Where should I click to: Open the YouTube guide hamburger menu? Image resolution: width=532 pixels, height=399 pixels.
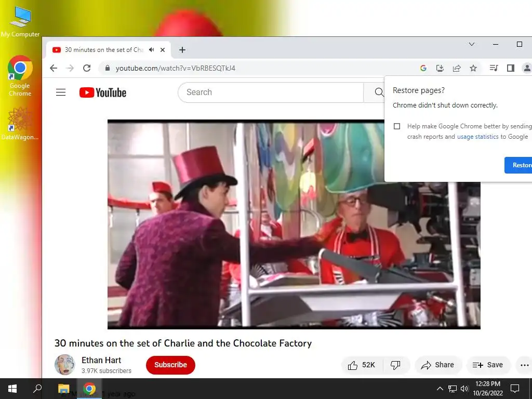(x=61, y=92)
